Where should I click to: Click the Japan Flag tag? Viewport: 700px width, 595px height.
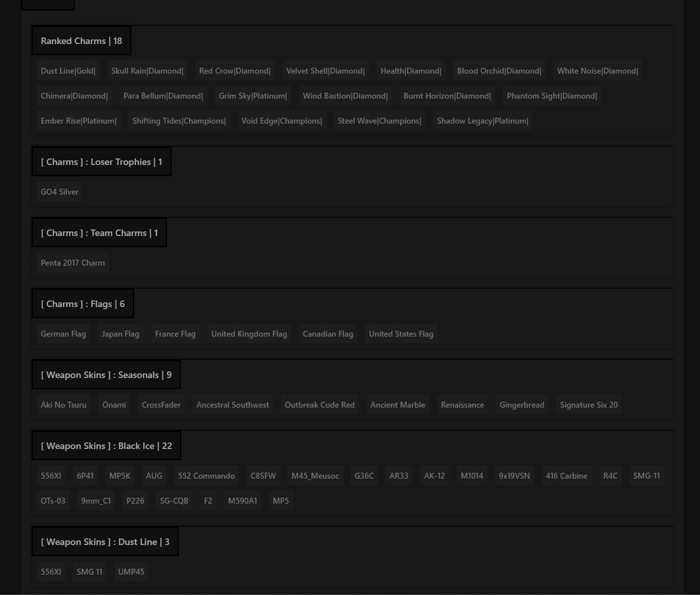(x=120, y=334)
